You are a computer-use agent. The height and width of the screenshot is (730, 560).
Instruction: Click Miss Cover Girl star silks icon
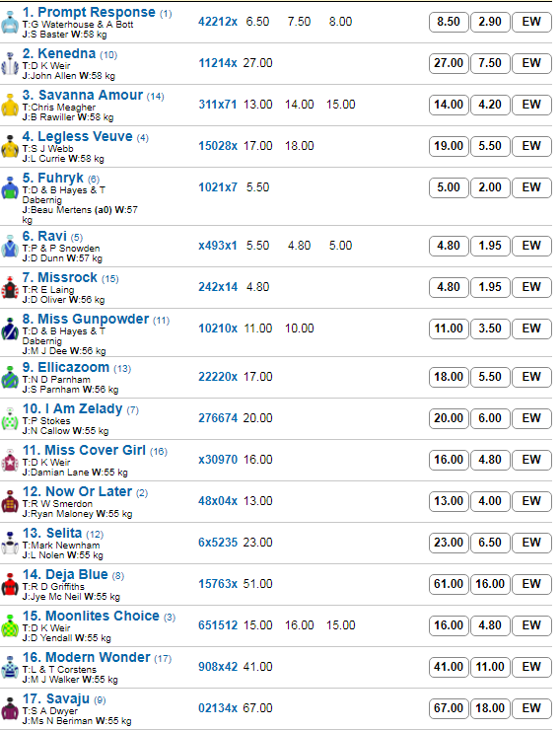click(x=10, y=460)
